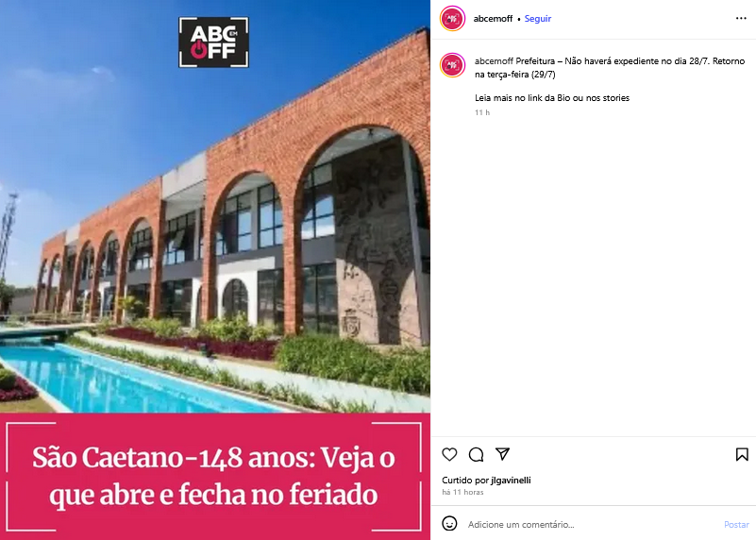Click the ABC em OFF logo on the image
Screen dimensions: 756x540
213,42
